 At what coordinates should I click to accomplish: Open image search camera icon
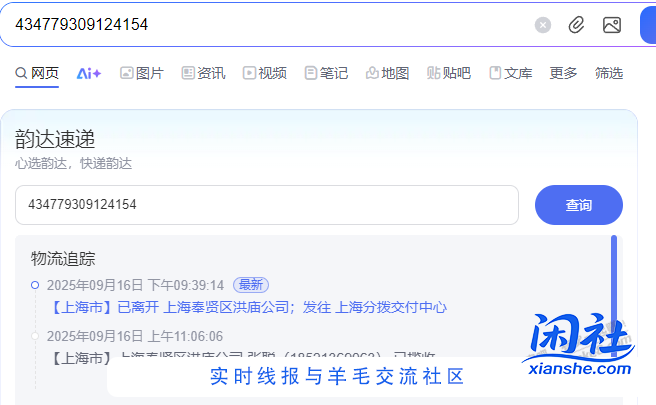[612, 25]
